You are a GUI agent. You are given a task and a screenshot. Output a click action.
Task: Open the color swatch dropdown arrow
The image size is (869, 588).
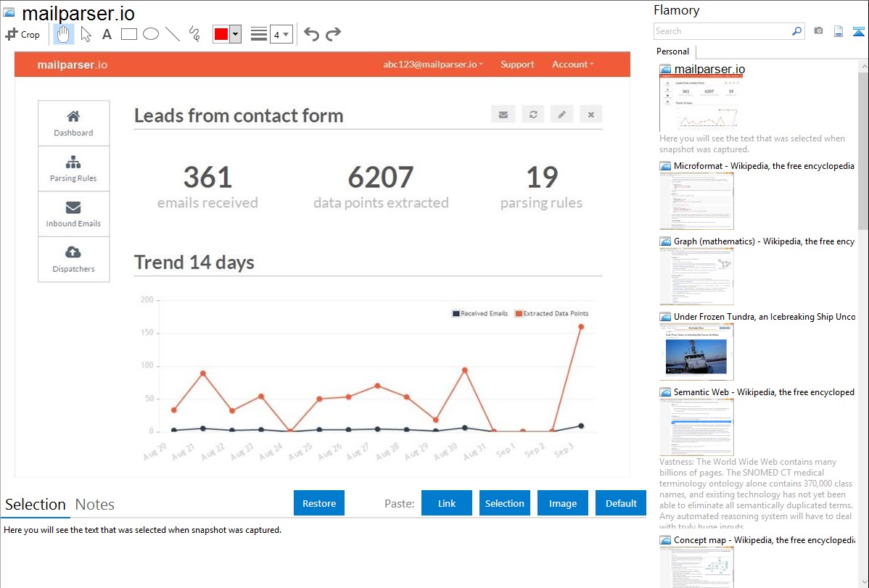[x=236, y=34]
